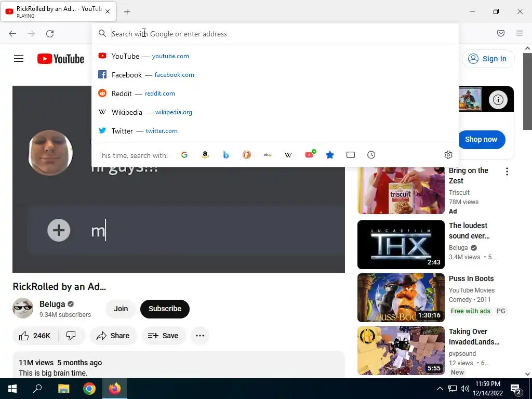Dislike the video
532x399 pixels.
(71, 336)
